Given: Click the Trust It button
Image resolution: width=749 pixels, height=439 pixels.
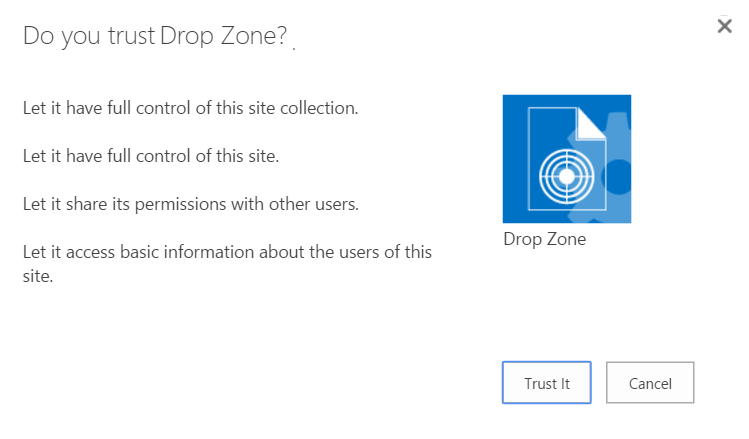Looking at the screenshot, I should tap(546, 383).
